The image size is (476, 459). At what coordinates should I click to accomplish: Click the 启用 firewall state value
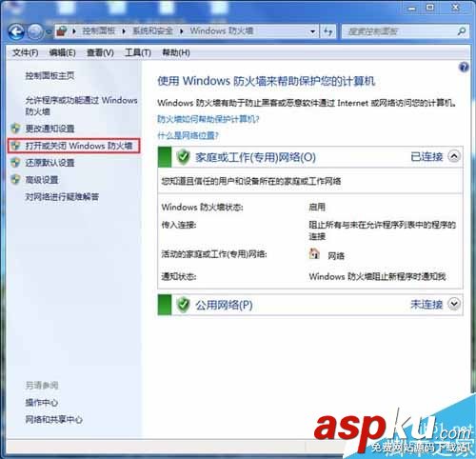(317, 208)
